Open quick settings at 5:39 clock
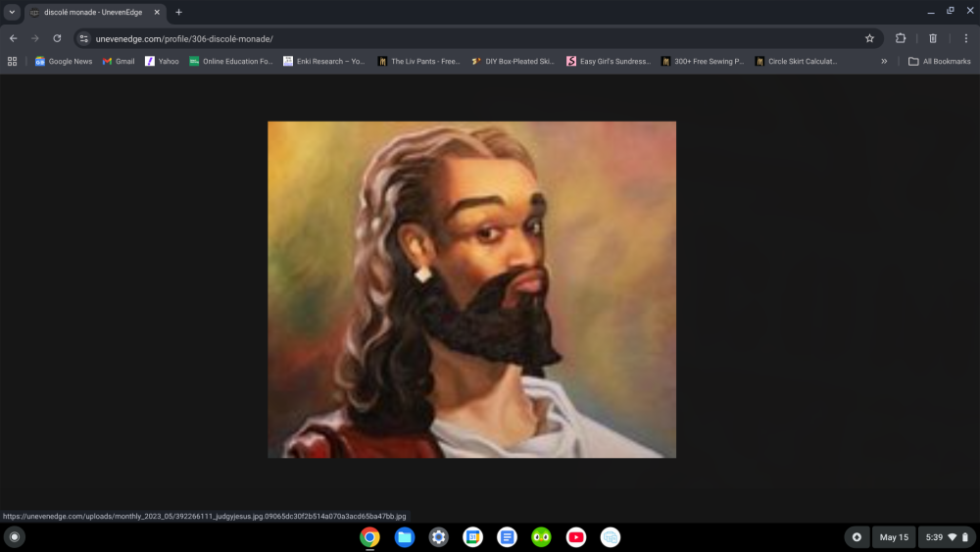The image size is (980, 552). pos(947,537)
